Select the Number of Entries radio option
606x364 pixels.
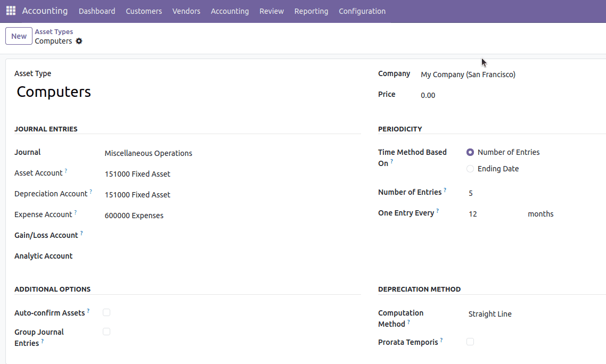tap(470, 152)
